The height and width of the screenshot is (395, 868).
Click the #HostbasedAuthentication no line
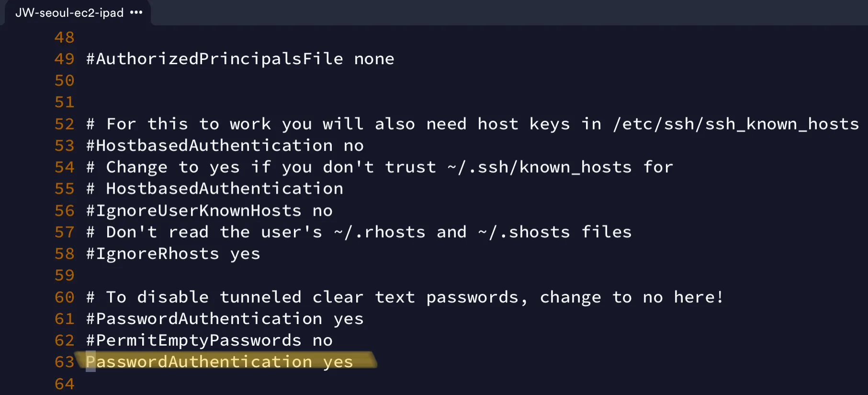coord(225,146)
